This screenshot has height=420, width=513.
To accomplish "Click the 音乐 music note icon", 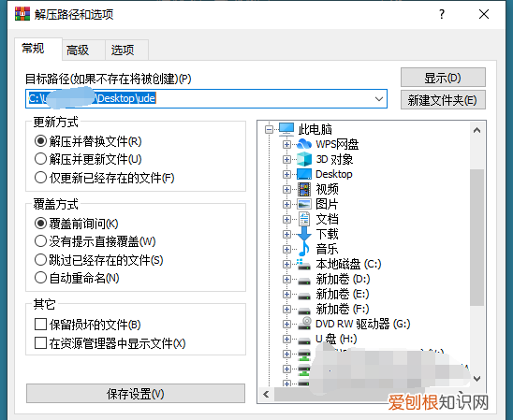I will tap(304, 249).
